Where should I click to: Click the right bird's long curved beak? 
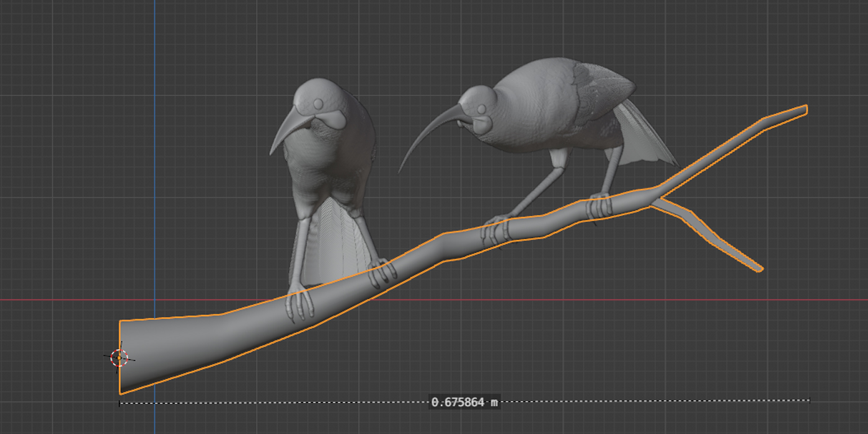(428, 133)
